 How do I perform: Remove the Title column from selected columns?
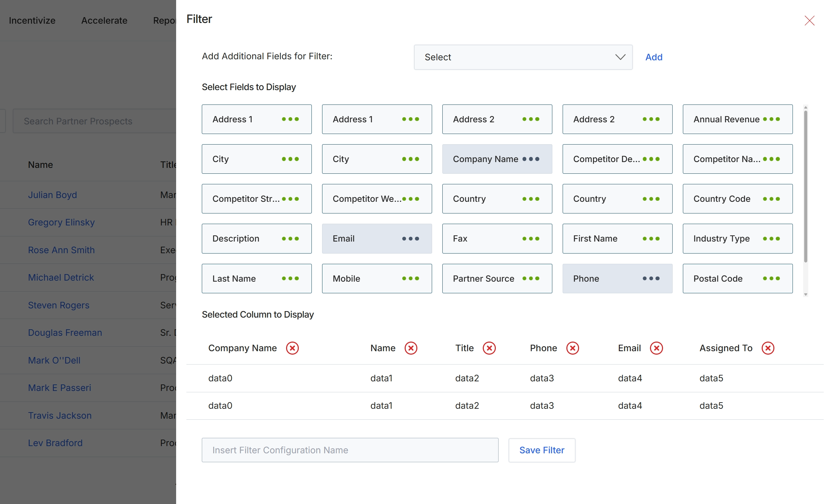pyautogui.click(x=489, y=348)
